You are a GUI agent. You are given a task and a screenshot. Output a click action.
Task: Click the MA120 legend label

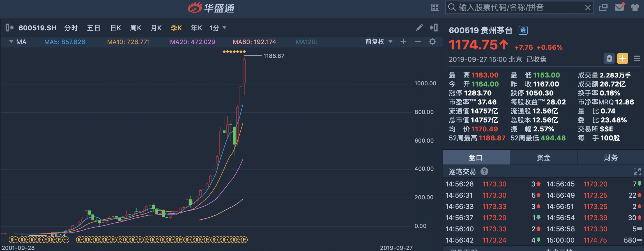click(x=307, y=42)
